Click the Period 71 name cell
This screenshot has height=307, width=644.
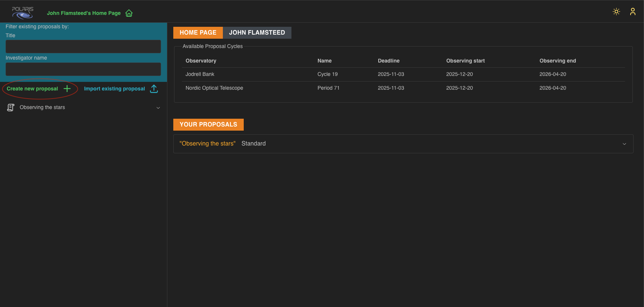click(x=328, y=88)
